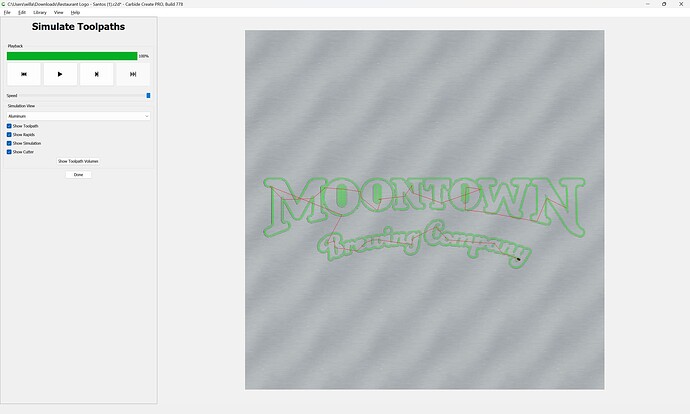Open the View menu
This screenshot has height=414, width=690.
[x=58, y=12]
